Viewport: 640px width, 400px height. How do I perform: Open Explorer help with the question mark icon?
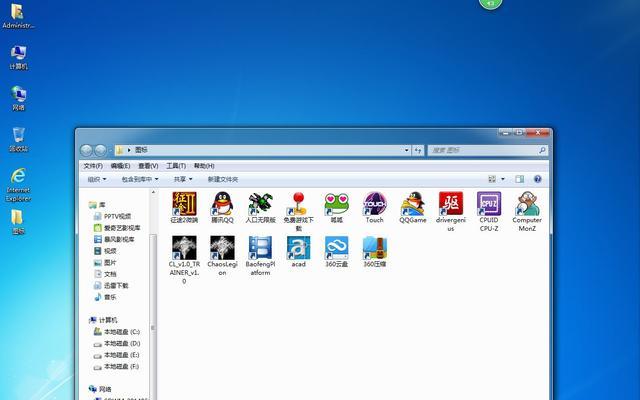click(x=538, y=179)
